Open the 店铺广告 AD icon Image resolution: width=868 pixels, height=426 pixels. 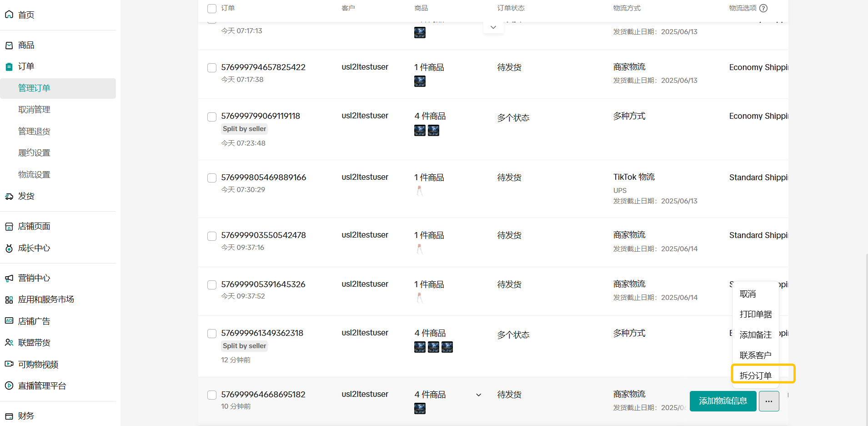pos(9,321)
